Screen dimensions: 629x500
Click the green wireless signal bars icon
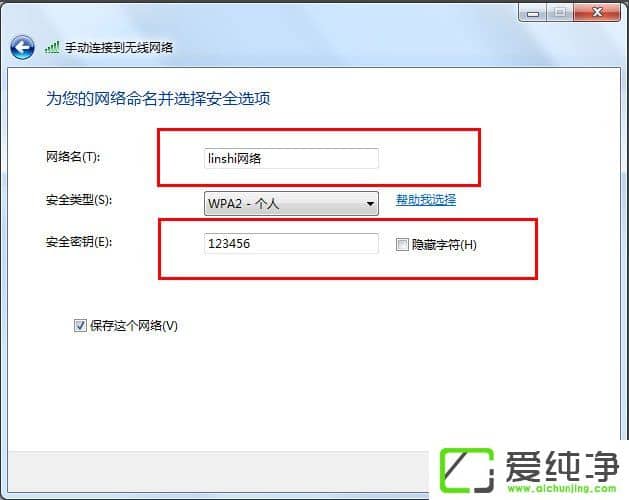tap(52, 47)
